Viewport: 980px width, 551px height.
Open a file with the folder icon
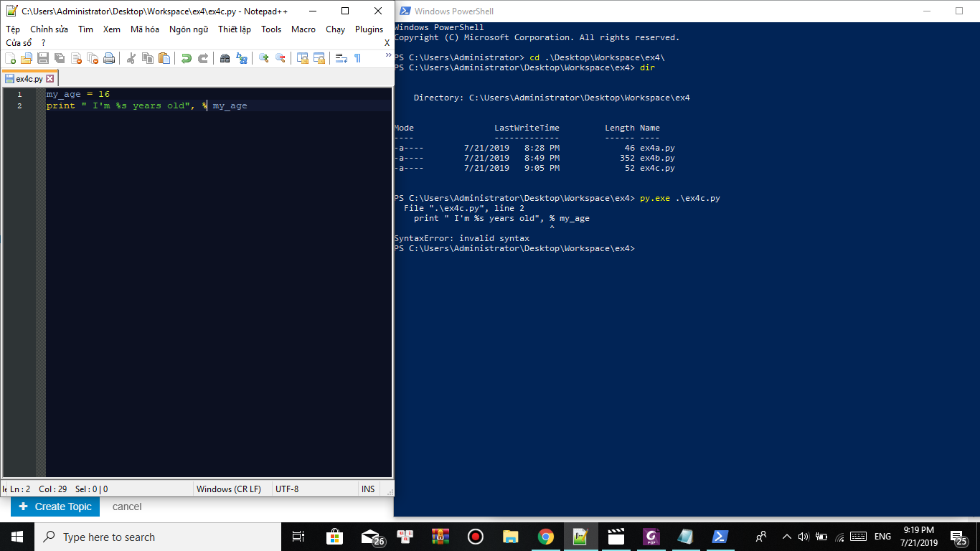coord(27,59)
